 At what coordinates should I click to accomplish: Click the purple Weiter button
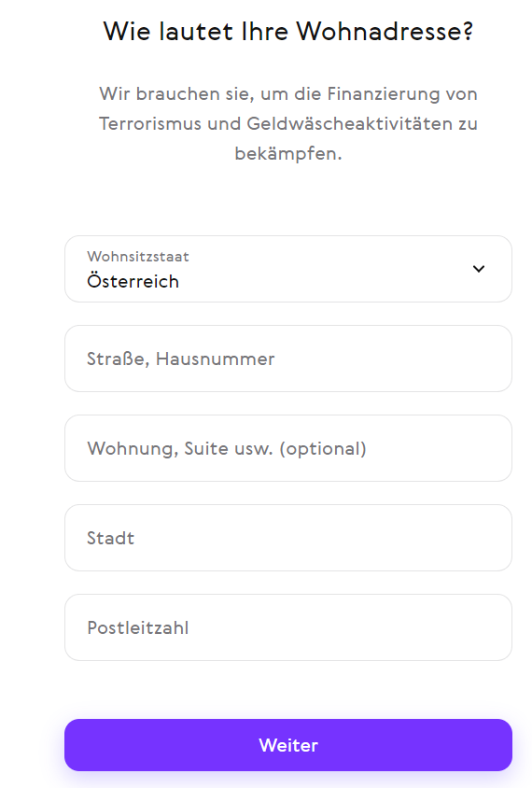288,745
